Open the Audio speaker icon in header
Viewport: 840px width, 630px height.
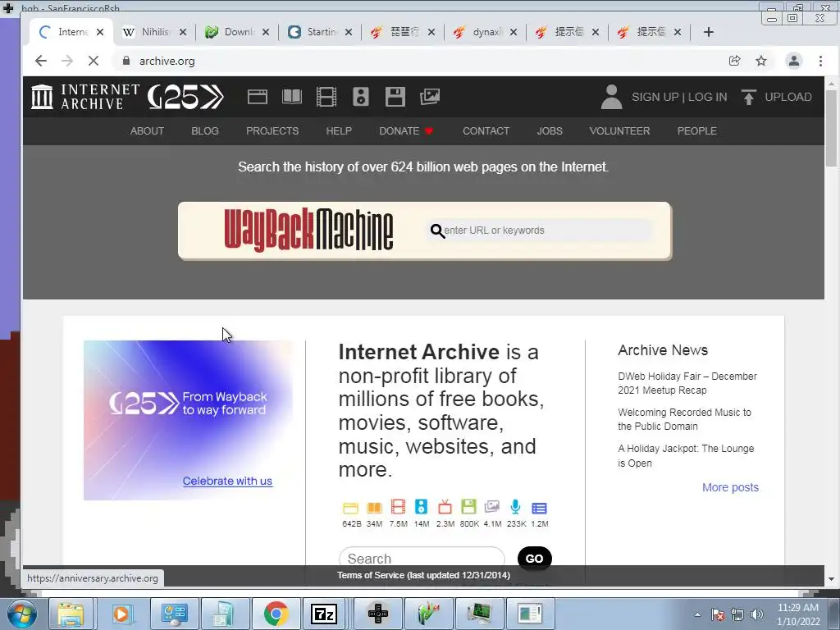361,97
